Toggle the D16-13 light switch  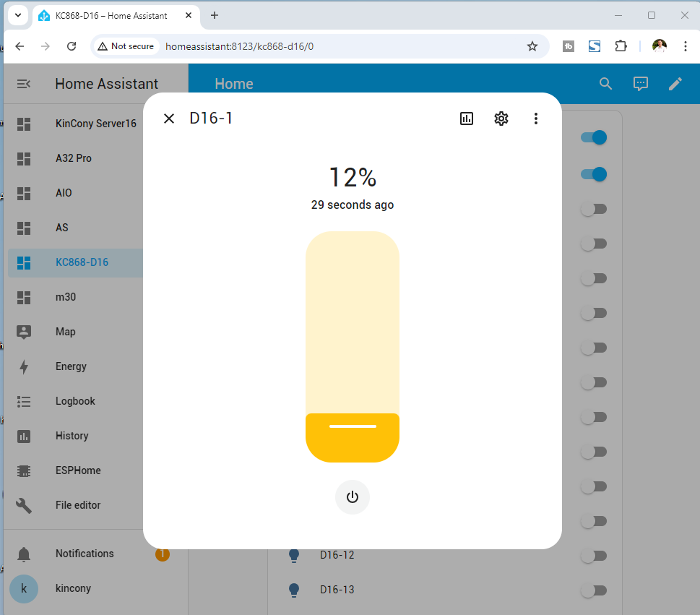[x=593, y=590]
